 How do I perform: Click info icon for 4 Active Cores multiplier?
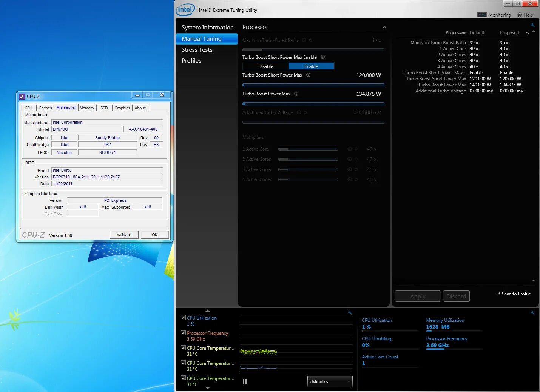point(350,180)
